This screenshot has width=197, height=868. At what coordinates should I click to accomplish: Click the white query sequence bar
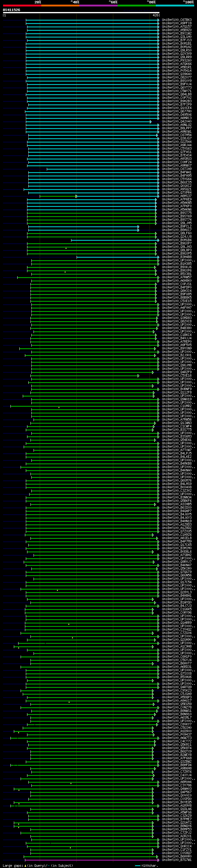point(81,13)
